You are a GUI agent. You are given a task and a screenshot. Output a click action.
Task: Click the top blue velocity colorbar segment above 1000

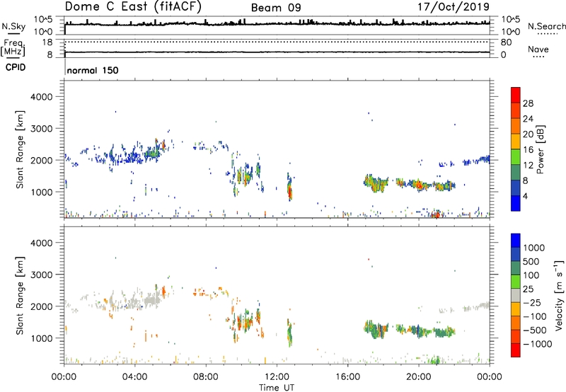click(516, 241)
